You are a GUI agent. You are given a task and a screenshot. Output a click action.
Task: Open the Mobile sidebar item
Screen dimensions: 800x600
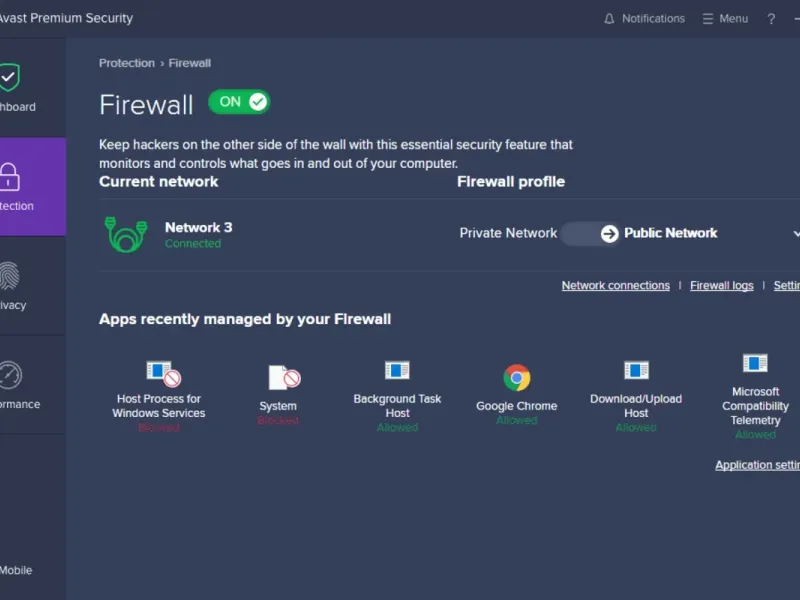tap(16, 570)
